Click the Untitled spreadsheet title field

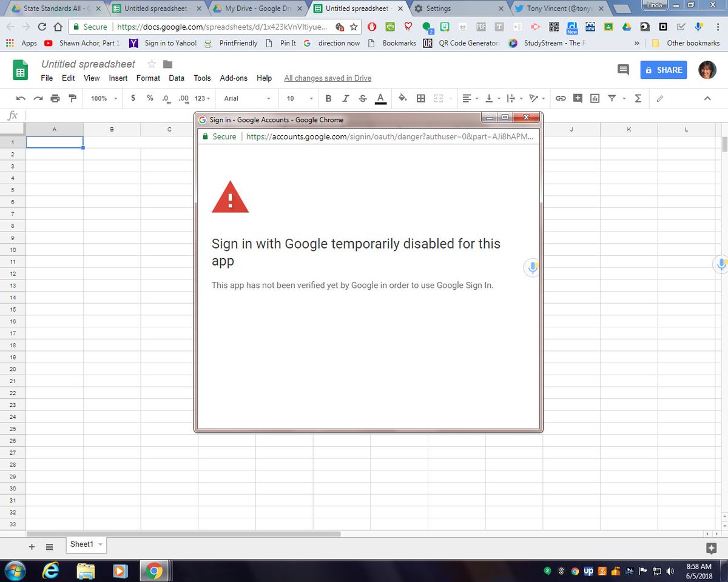point(89,64)
